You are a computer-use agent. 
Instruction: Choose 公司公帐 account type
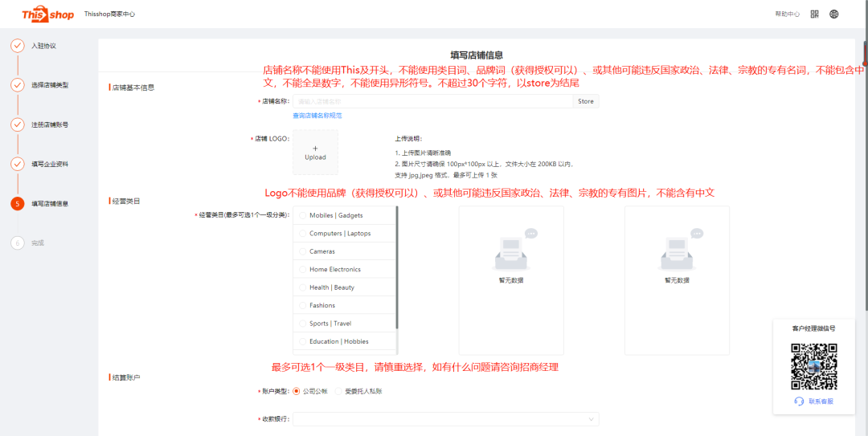pos(297,391)
